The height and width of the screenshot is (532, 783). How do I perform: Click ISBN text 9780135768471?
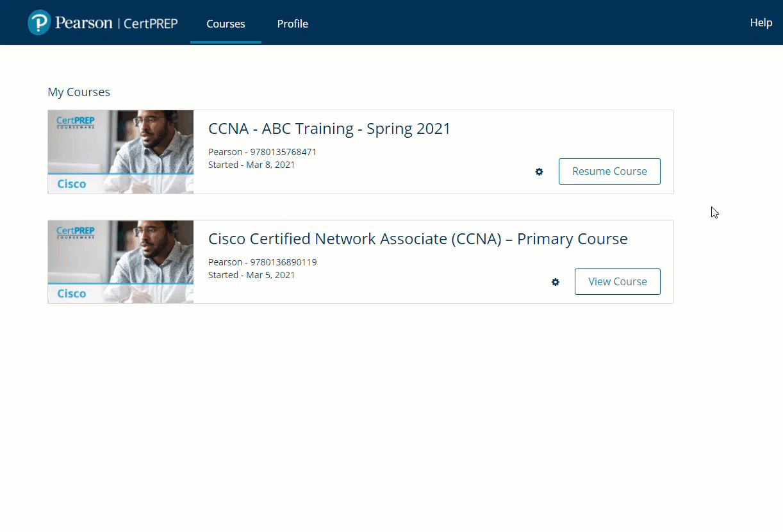coord(283,152)
